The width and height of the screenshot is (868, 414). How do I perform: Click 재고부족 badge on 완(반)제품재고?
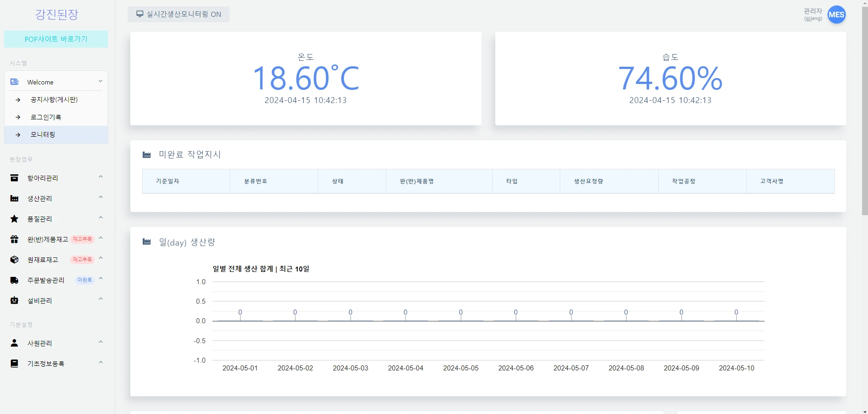pos(83,239)
